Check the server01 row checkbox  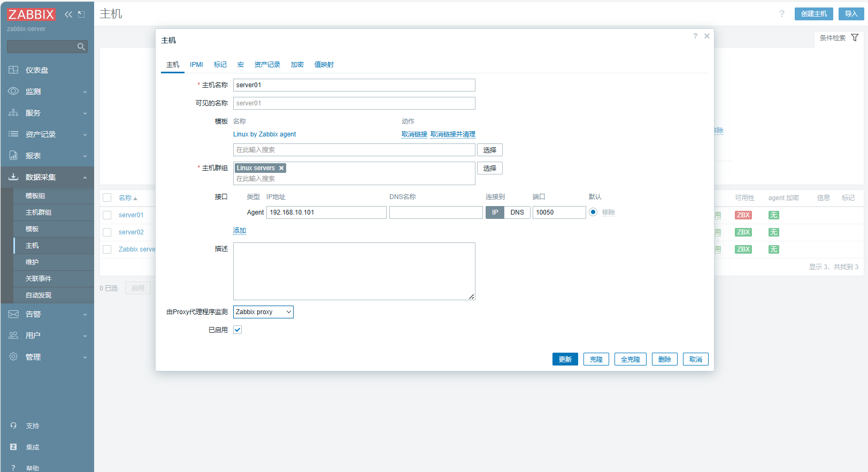107,215
